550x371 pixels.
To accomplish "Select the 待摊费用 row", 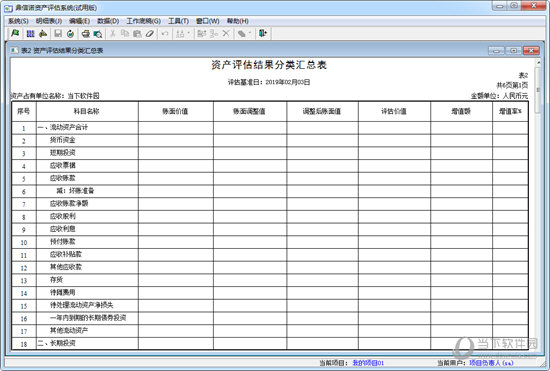I will pos(270,293).
